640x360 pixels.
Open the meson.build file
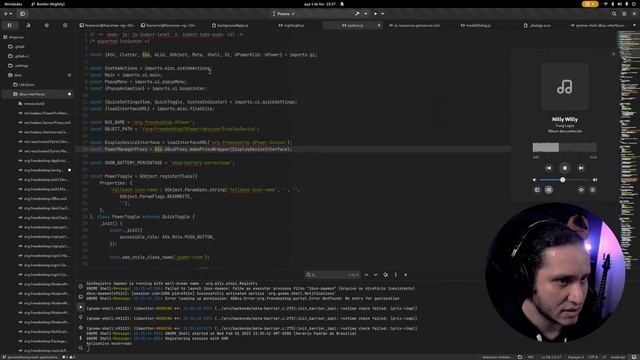(x=32, y=104)
